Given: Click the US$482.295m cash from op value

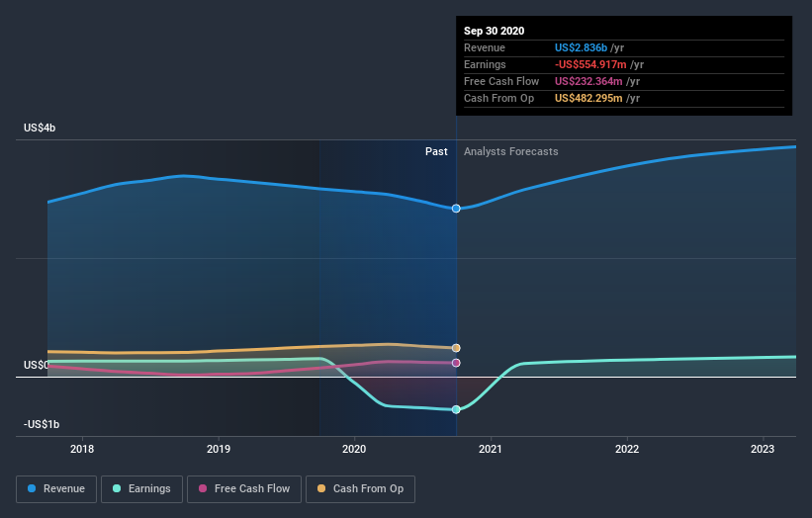Looking at the screenshot, I should click(x=588, y=98).
